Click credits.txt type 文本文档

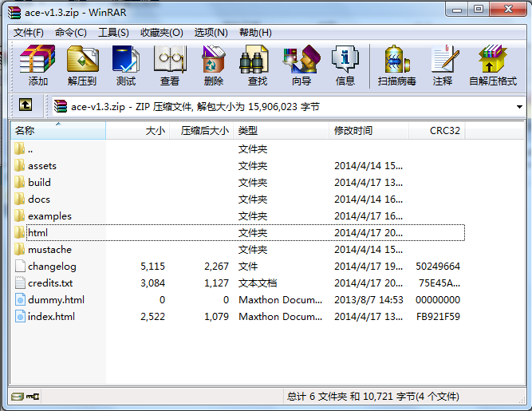(258, 283)
